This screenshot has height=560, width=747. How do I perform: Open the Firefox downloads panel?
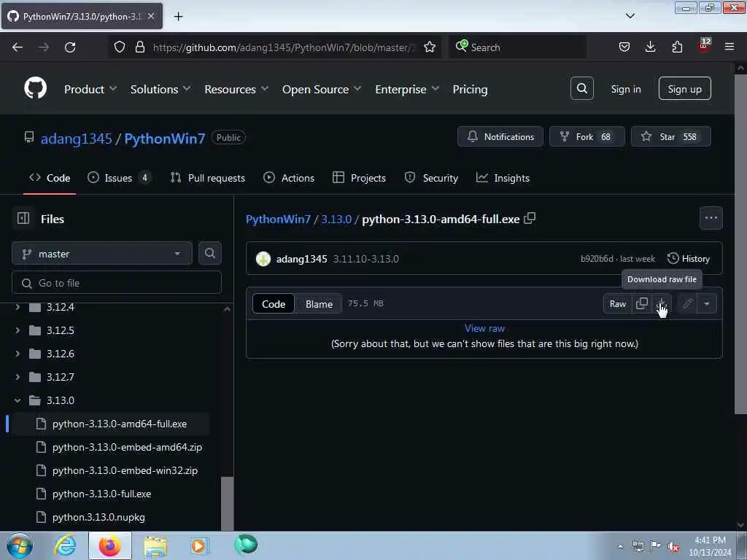(x=650, y=47)
